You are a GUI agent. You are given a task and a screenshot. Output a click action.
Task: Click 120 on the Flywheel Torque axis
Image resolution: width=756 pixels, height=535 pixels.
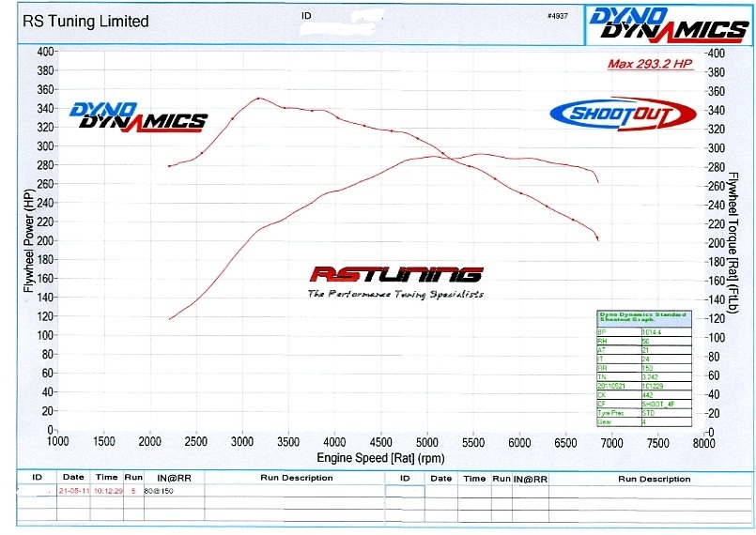[x=717, y=318]
